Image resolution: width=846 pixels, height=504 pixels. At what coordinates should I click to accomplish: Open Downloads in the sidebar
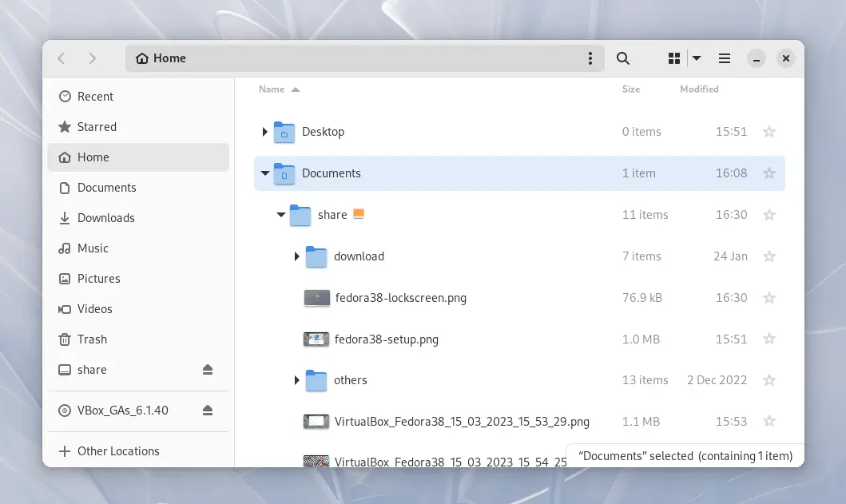pos(105,218)
